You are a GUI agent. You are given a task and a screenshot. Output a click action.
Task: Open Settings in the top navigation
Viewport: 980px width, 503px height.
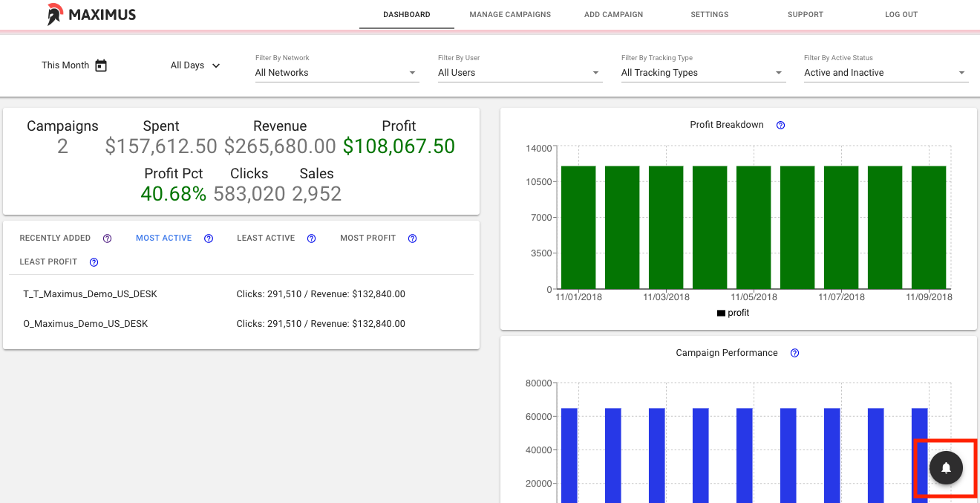pyautogui.click(x=710, y=15)
